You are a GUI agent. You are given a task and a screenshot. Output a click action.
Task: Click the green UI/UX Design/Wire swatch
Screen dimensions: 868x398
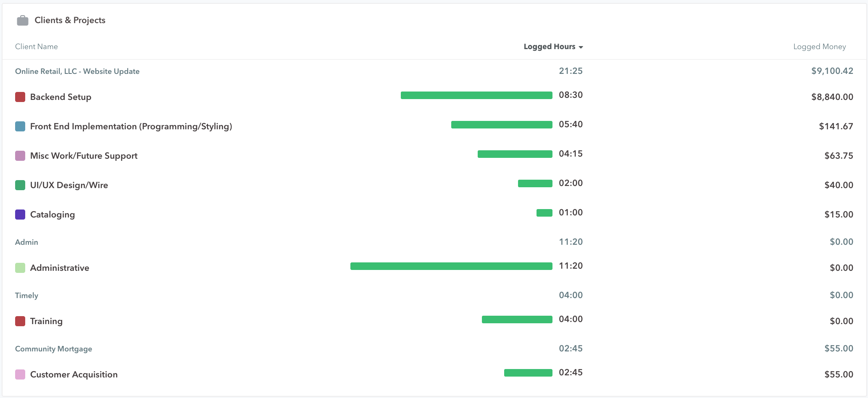click(x=20, y=185)
